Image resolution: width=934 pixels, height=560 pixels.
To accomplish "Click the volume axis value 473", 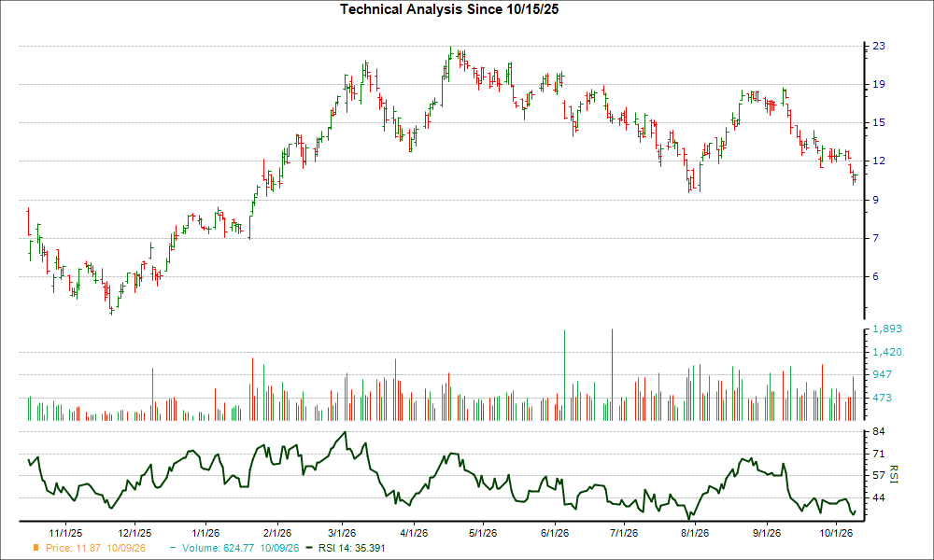I will click(883, 398).
